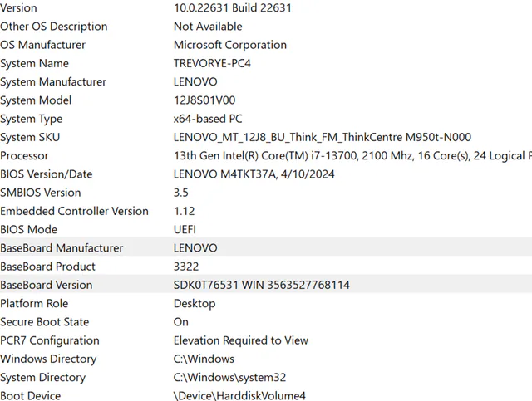Select the BIOS Mode label
Viewport: 532px width, 401px height.
click(28, 229)
